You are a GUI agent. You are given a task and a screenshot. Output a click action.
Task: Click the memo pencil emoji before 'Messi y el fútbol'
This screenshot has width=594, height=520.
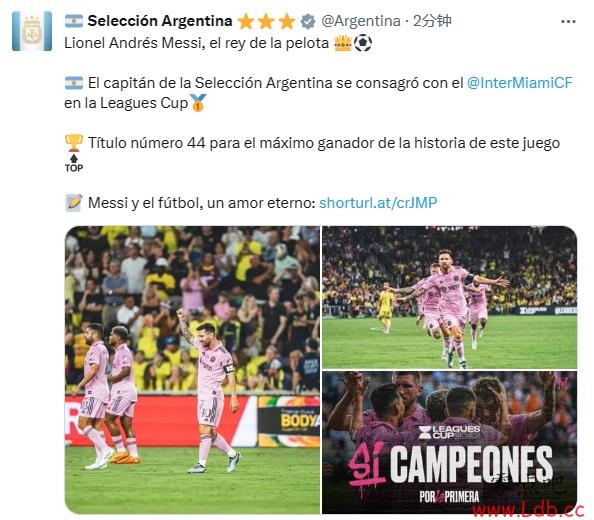(x=73, y=203)
